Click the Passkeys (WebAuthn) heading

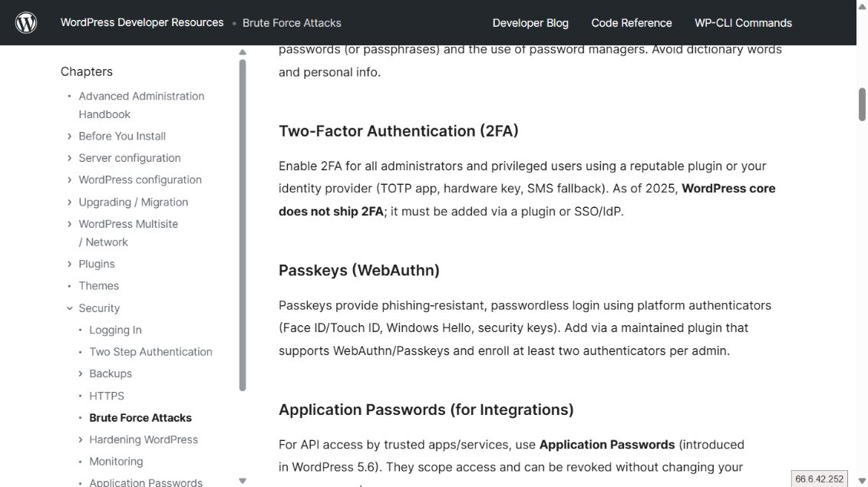click(358, 271)
